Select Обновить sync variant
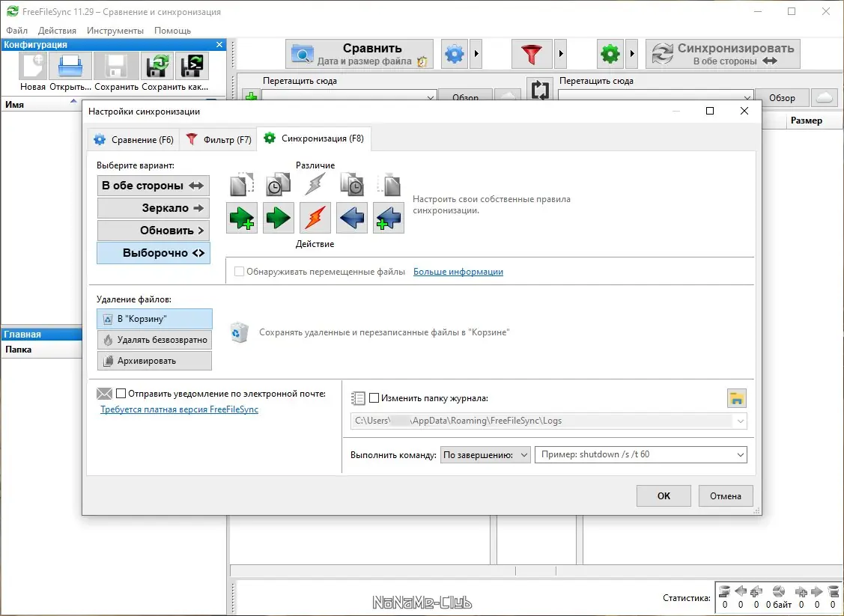The width and height of the screenshot is (844, 616). (x=154, y=231)
